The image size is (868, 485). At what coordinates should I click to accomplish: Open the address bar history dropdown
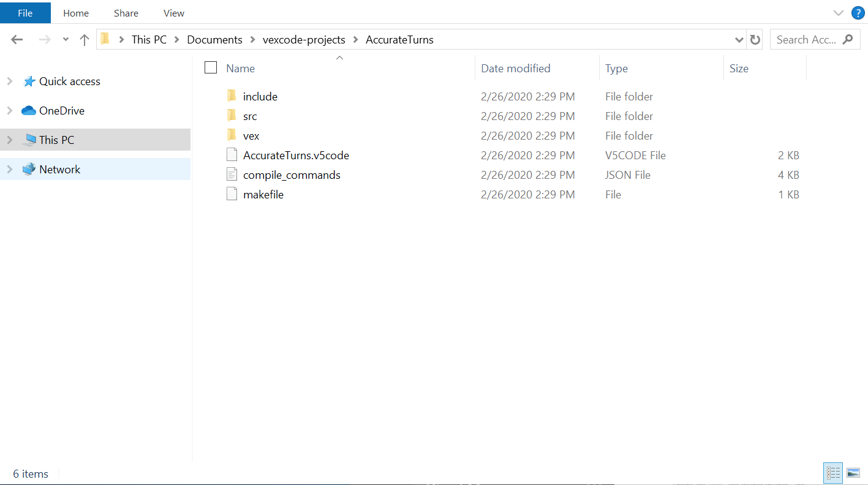coord(739,39)
